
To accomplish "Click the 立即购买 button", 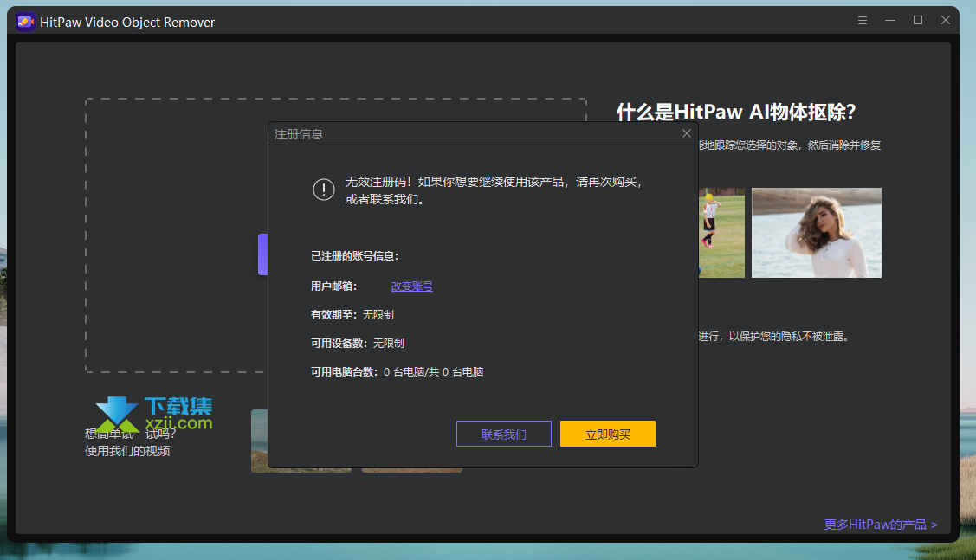I will [608, 434].
